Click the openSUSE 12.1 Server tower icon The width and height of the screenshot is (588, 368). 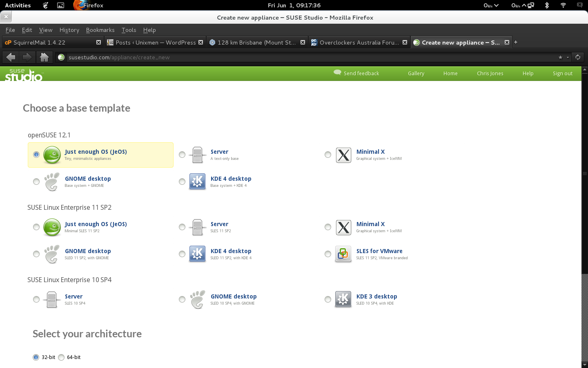coord(197,155)
